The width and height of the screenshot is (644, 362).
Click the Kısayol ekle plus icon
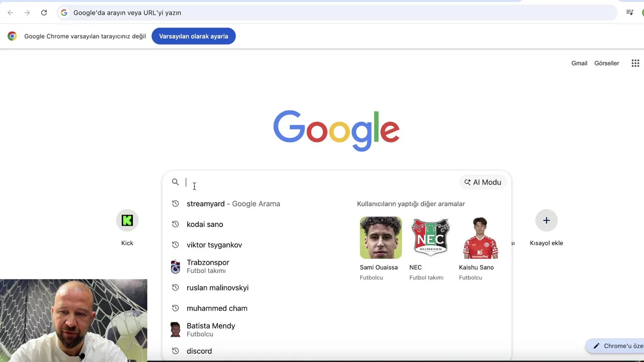(546, 220)
